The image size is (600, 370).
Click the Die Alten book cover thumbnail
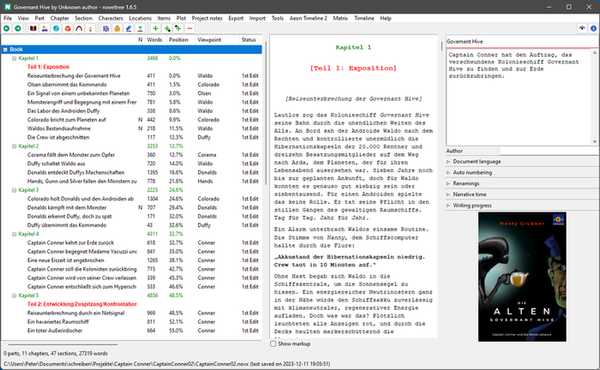point(522,277)
